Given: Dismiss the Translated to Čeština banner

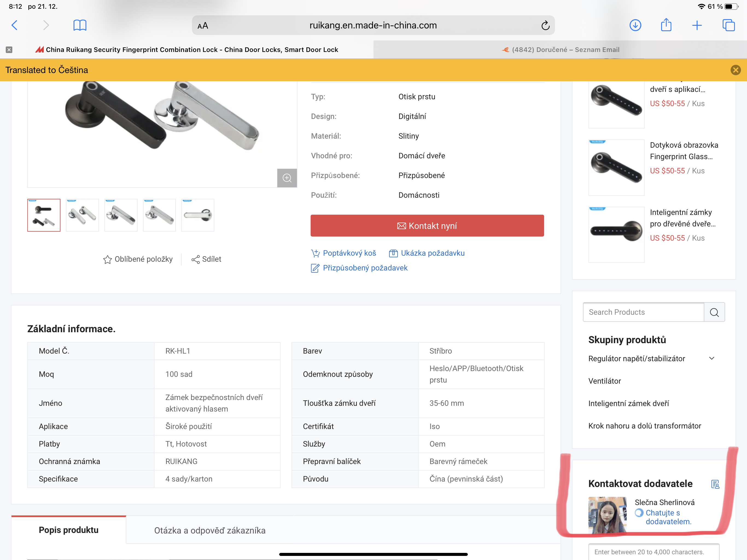Looking at the screenshot, I should pos(735,70).
